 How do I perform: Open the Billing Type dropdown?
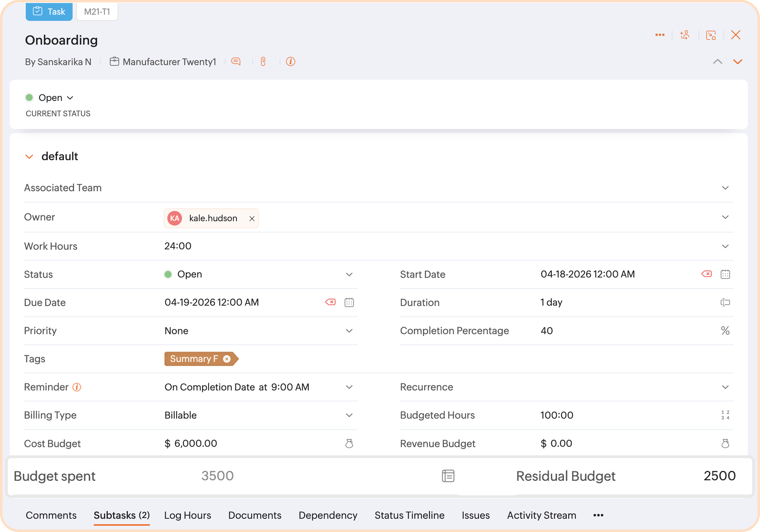coord(349,415)
